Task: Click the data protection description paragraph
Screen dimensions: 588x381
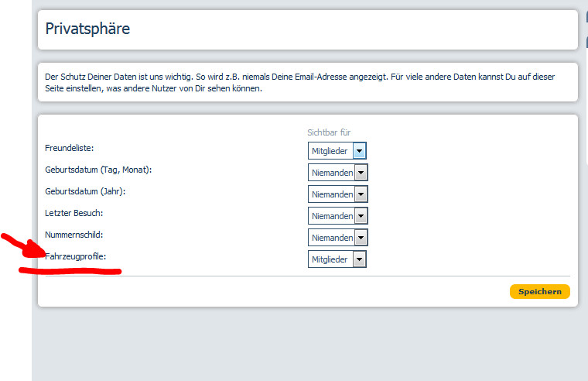Action: [300, 82]
